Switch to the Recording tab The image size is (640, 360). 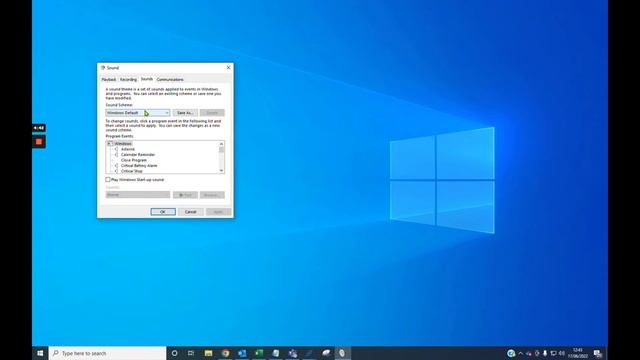128,80
